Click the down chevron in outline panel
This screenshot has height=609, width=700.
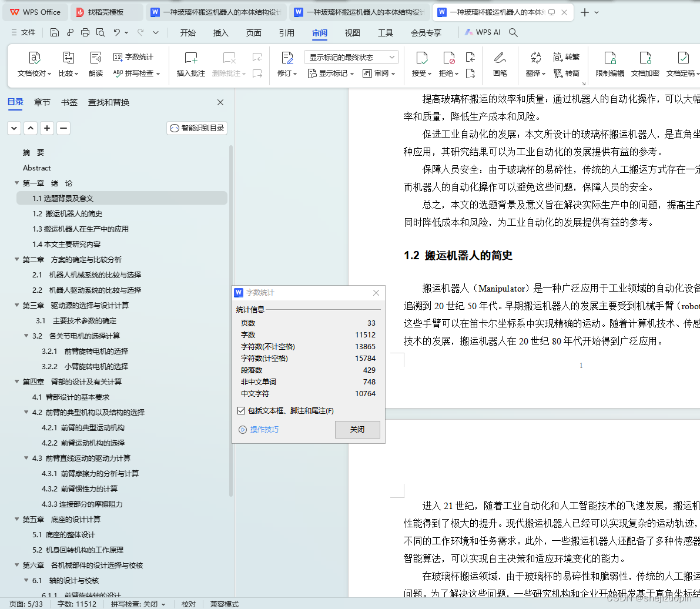pos(14,128)
